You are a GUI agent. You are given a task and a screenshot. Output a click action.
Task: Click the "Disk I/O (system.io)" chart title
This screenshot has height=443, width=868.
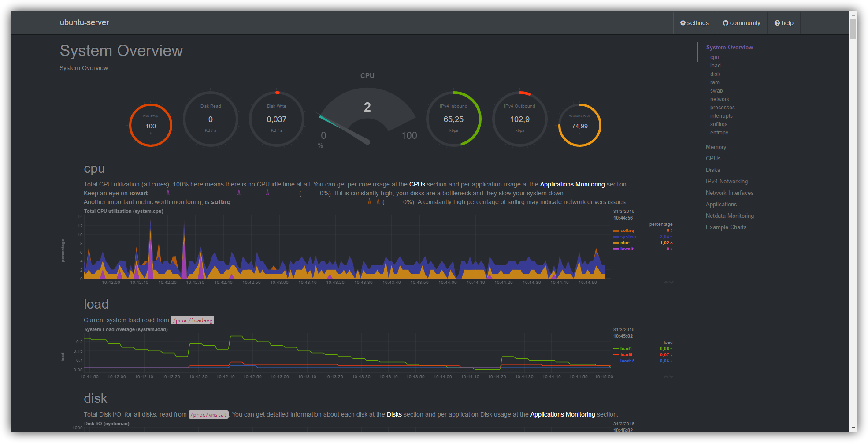click(107, 424)
